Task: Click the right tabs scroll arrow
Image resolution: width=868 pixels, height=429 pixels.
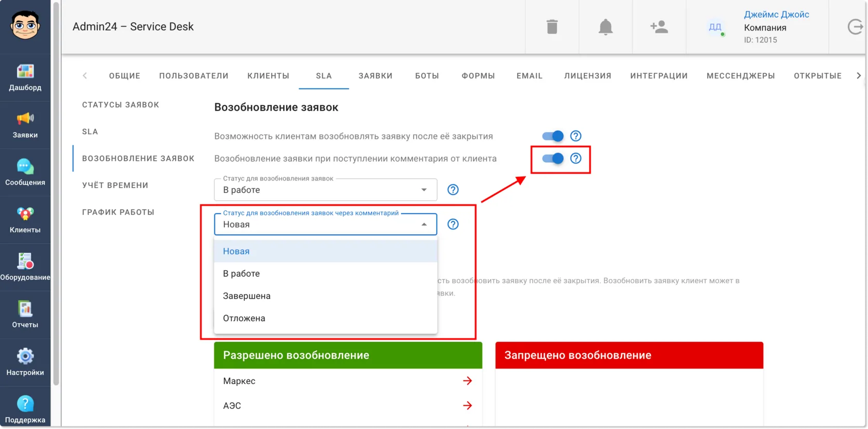Action: point(859,76)
